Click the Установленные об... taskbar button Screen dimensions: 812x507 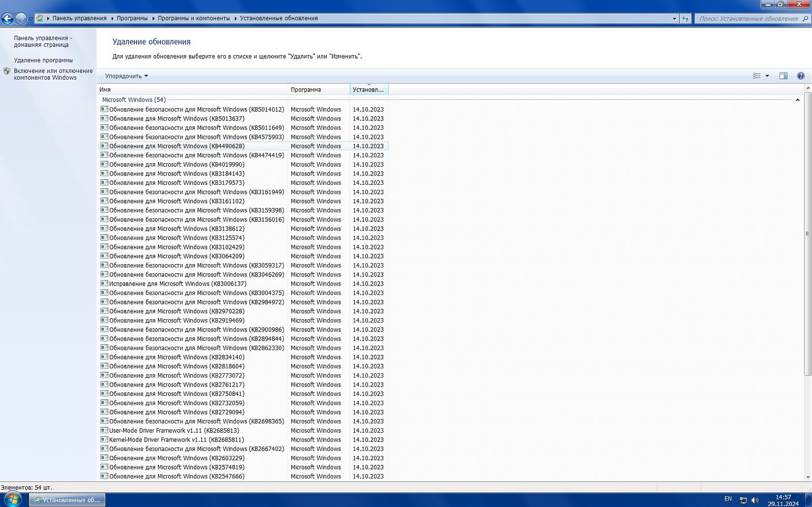[x=67, y=500]
